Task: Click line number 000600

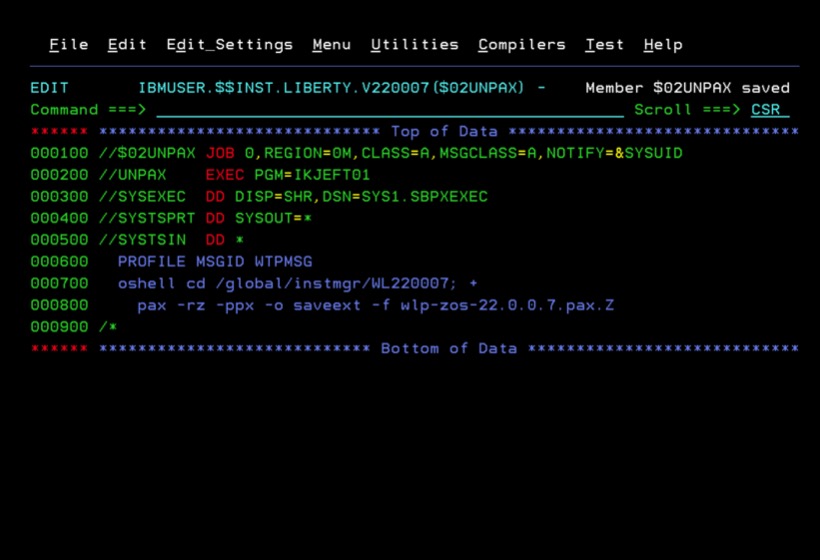Action: point(59,261)
